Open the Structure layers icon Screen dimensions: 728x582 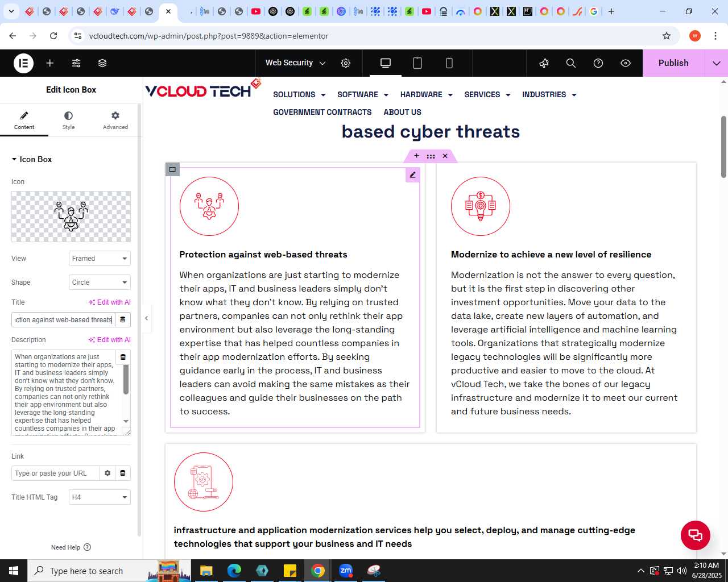pos(102,63)
